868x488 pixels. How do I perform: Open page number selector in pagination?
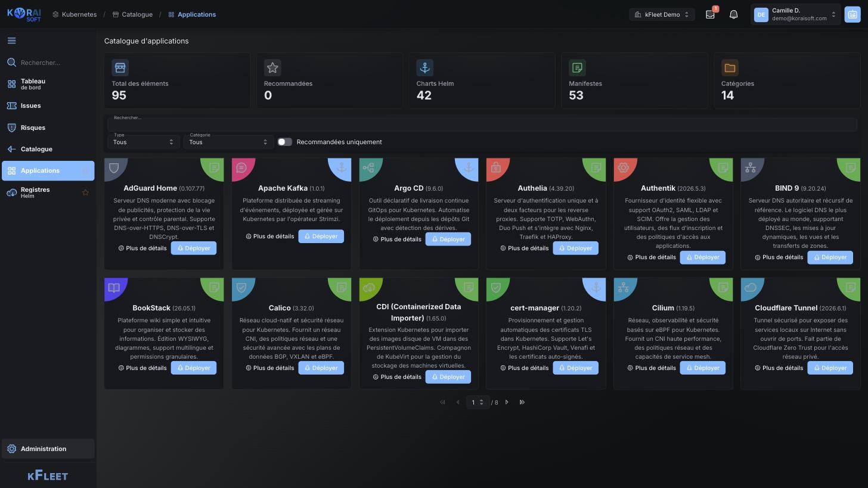[x=477, y=402]
